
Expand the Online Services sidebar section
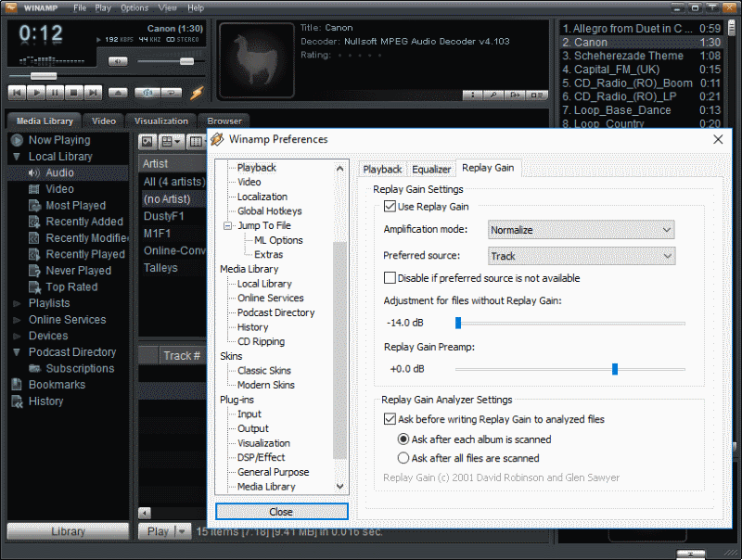coord(17,320)
